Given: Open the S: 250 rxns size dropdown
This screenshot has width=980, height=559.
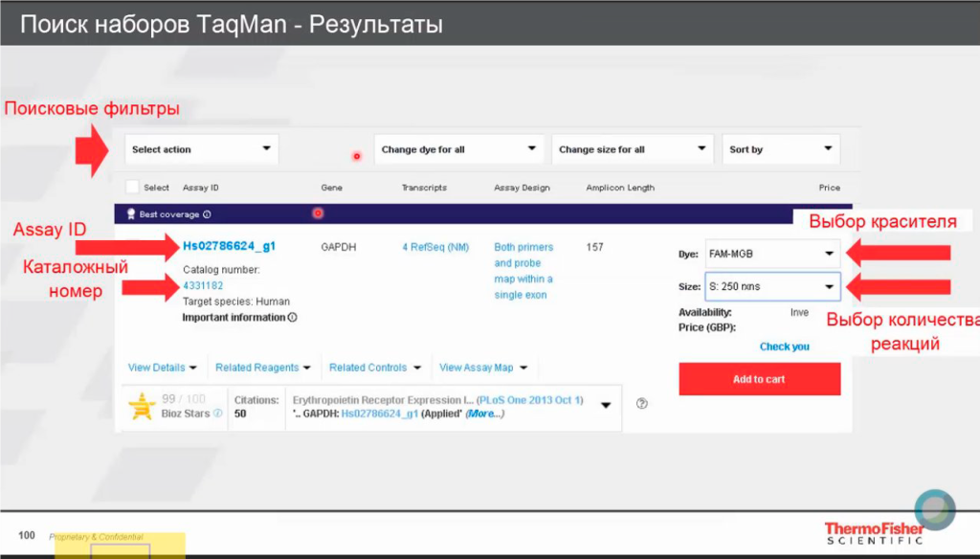Looking at the screenshot, I should [x=771, y=286].
